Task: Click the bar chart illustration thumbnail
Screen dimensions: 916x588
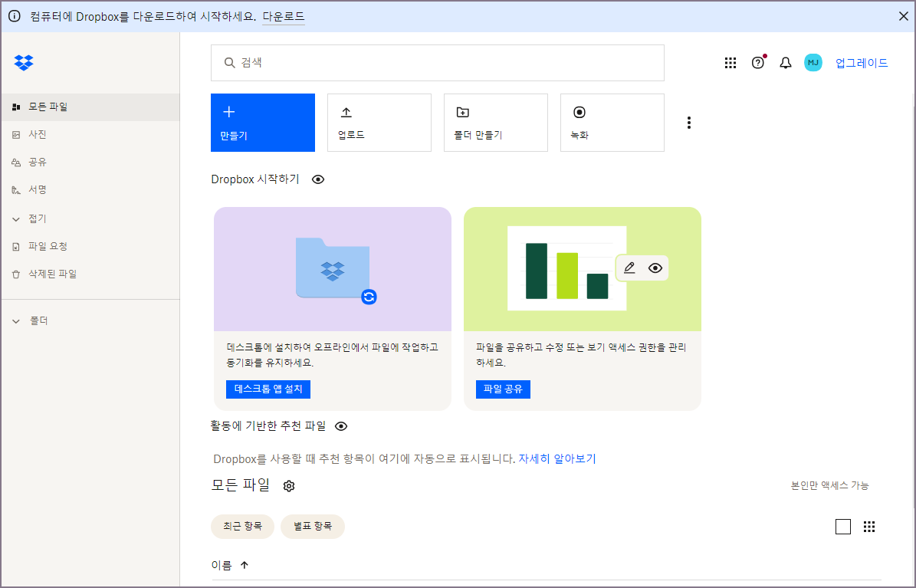Action: coord(566,268)
